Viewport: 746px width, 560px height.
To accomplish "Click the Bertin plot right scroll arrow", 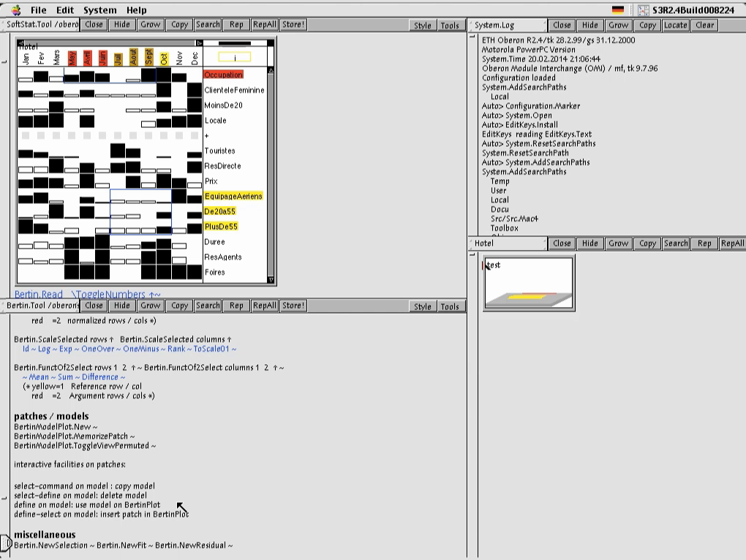I will coord(200,43).
